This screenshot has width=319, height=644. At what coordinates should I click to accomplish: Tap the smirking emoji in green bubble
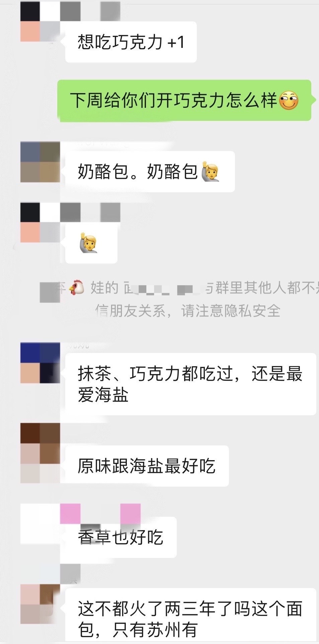[289, 100]
